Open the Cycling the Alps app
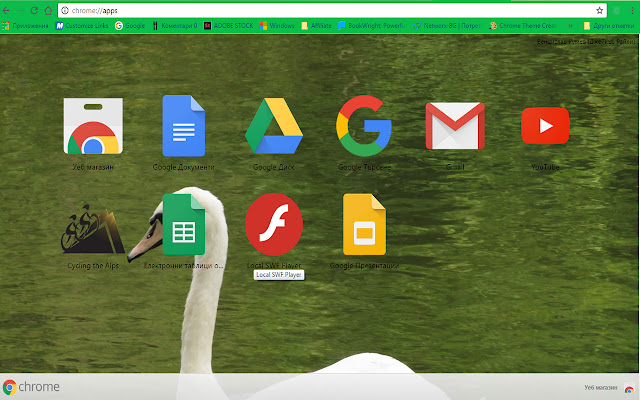 coord(93,229)
